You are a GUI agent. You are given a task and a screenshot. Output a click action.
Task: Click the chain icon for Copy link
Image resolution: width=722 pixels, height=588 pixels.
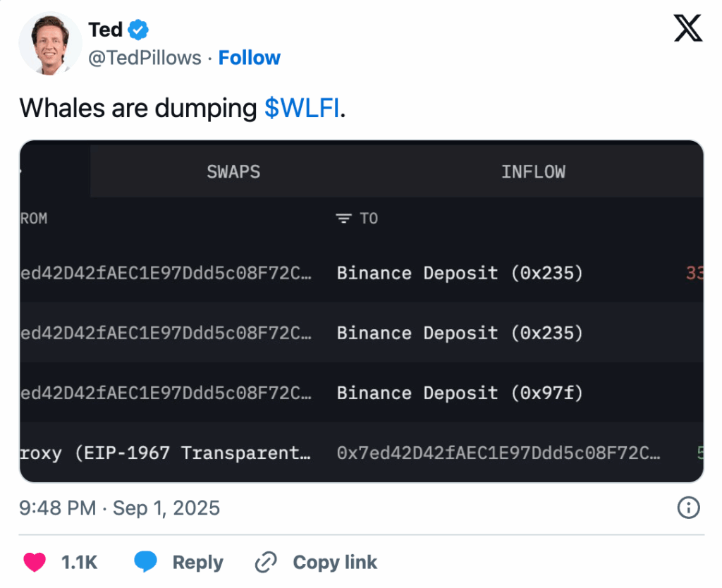[266, 562]
